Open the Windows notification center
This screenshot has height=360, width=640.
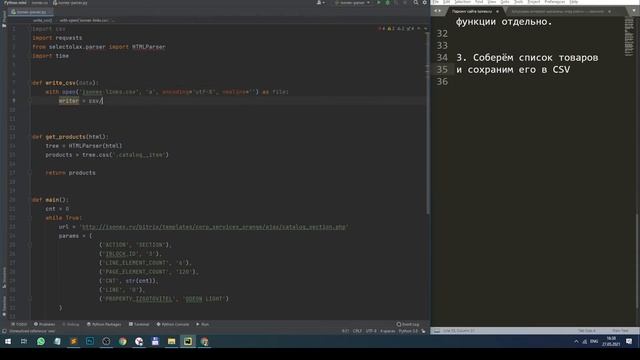tap(629, 341)
